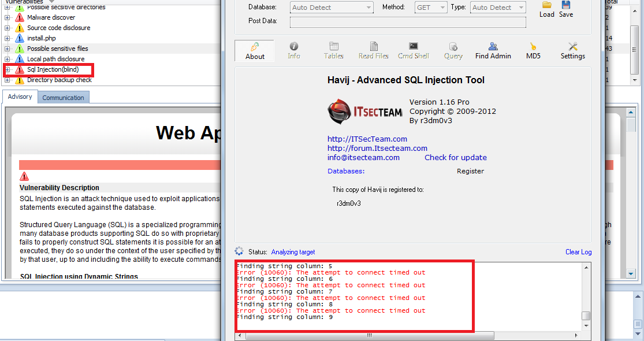Click the yellow warning icon beside Source code disclosure
This screenshot has height=341, width=644.
pyautogui.click(x=19, y=28)
